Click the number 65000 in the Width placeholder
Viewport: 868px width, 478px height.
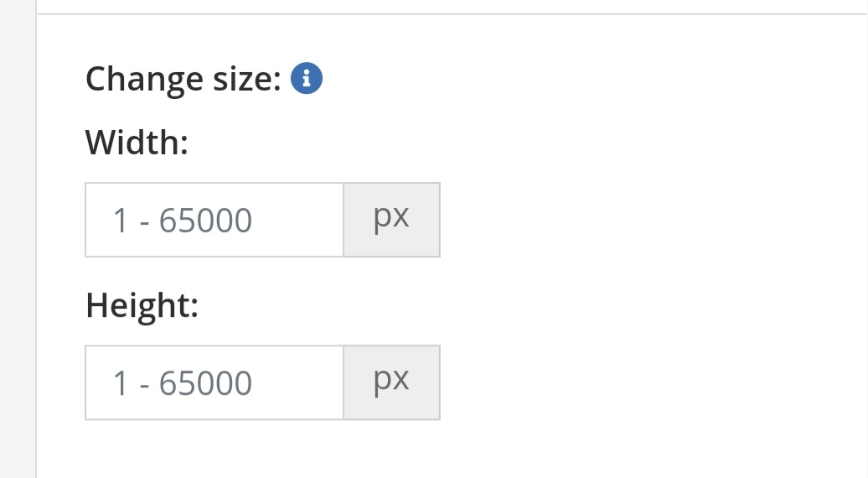pos(205,221)
